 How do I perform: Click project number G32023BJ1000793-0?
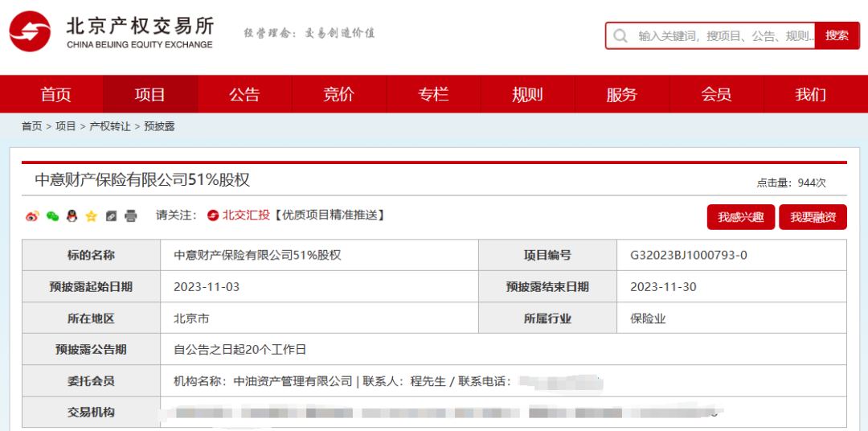coord(690,256)
